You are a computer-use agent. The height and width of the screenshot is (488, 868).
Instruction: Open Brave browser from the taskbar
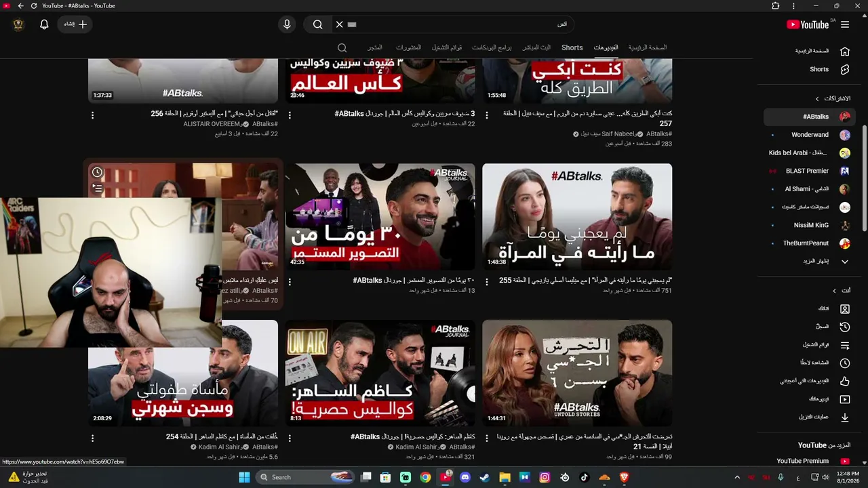[x=624, y=477]
